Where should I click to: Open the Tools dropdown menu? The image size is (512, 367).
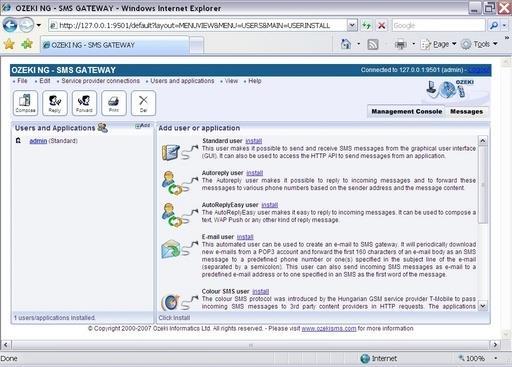(479, 44)
